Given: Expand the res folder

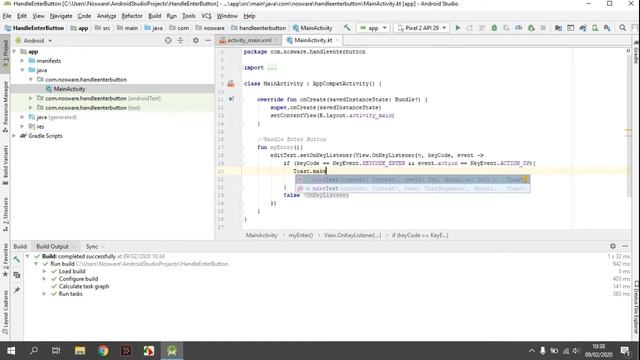Looking at the screenshot, I should tap(22, 127).
